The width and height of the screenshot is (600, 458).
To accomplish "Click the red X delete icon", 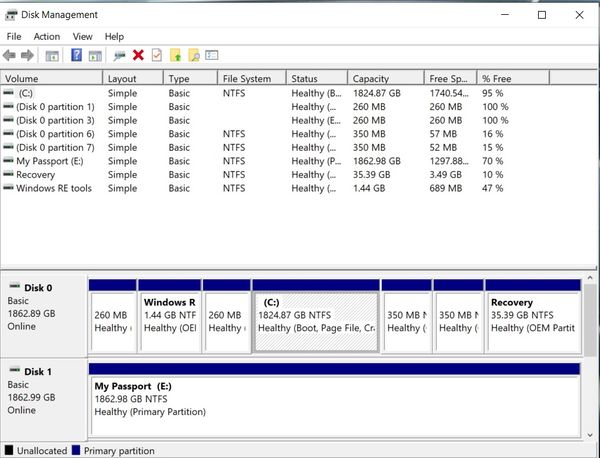I will pos(138,55).
